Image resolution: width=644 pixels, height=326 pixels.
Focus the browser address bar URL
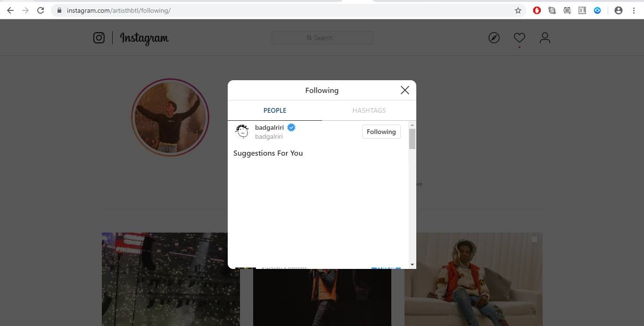coord(119,10)
